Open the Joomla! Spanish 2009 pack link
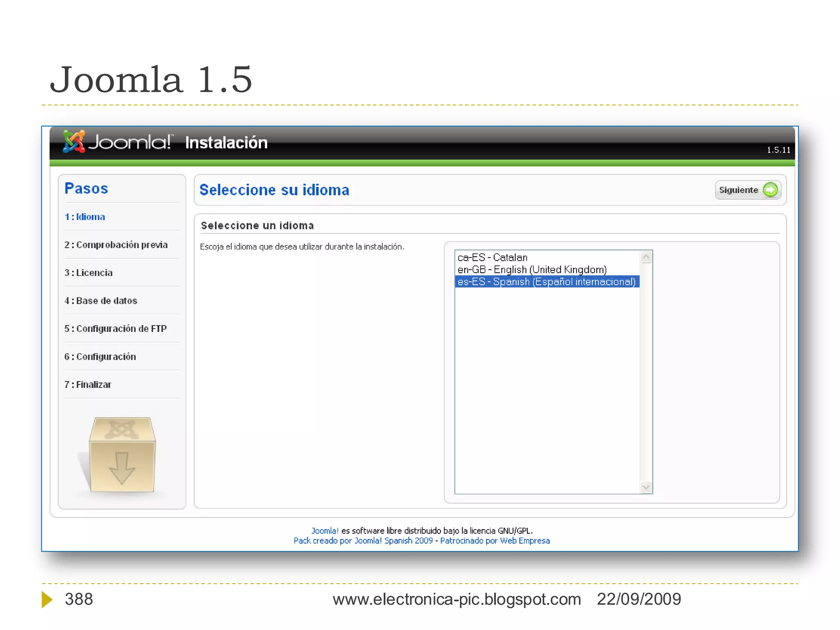The height and width of the screenshot is (630, 840). [363, 541]
